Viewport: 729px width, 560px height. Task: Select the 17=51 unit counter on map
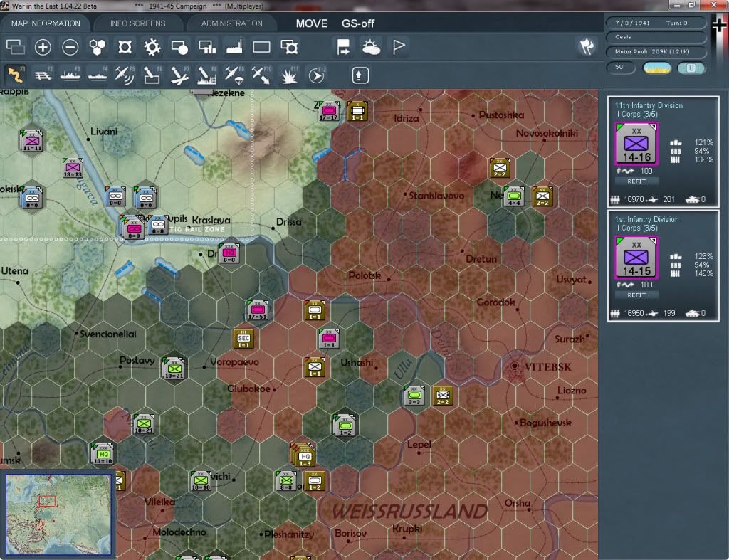tap(258, 310)
